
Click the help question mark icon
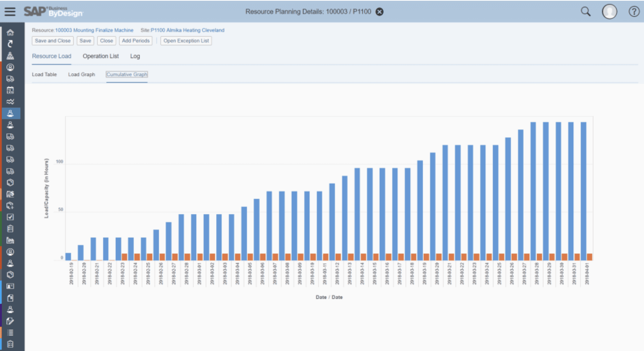click(x=634, y=11)
